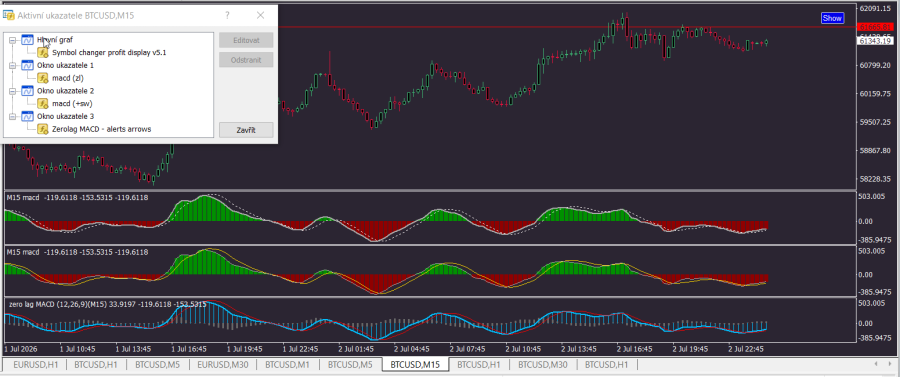Image resolution: width=900 pixels, height=377 pixels.
Task: Collapse the Okno ukazatele 1 node
Action: (x=13, y=65)
